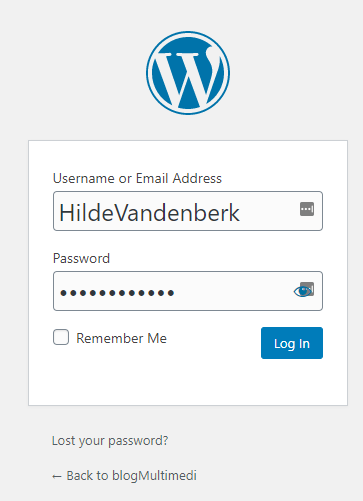
Task: Click empty space right of HildeVandenberk
Action: tap(268, 212)
